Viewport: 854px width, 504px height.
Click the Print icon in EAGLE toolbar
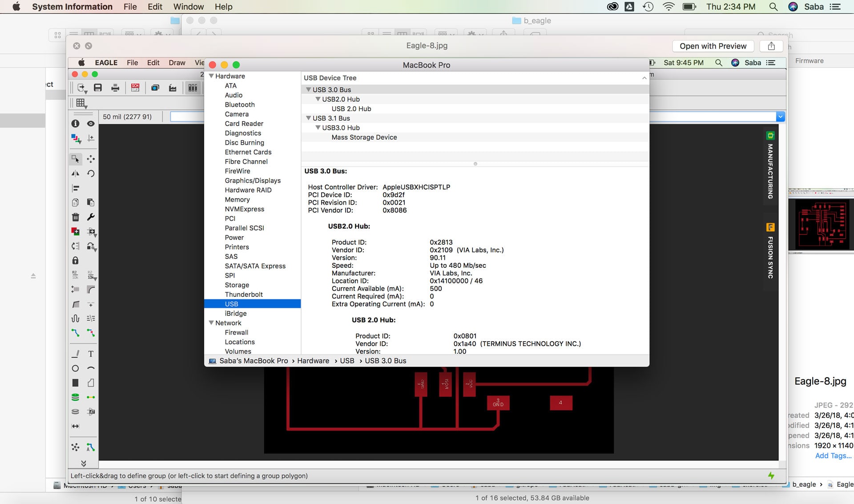point(115,88)
